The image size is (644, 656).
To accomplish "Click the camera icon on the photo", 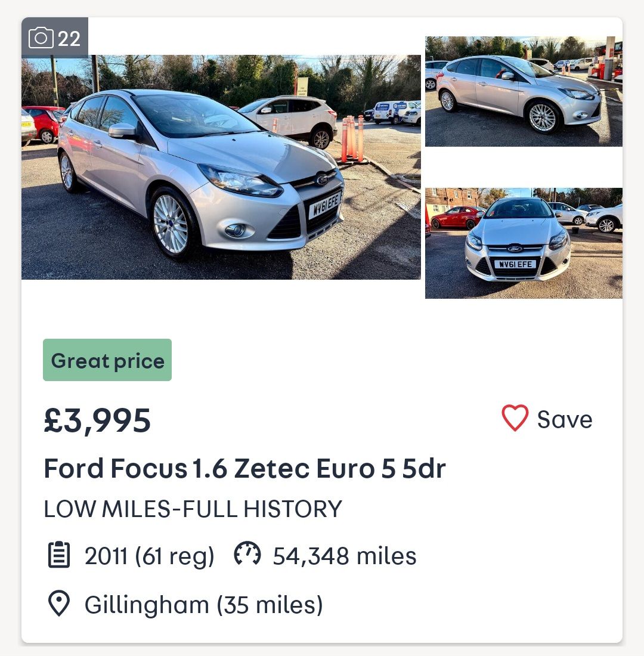I will [41, 39].
